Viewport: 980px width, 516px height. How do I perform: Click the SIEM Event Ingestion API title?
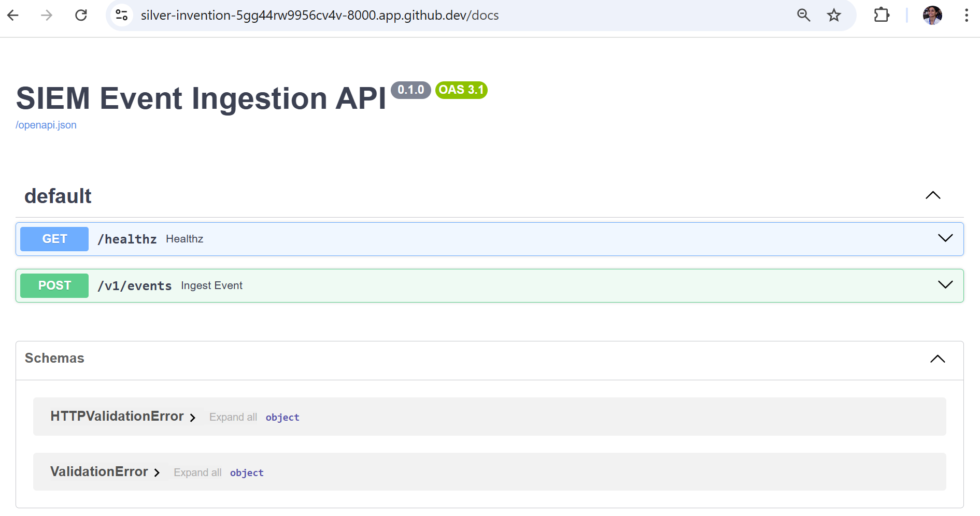pos(201,98)
